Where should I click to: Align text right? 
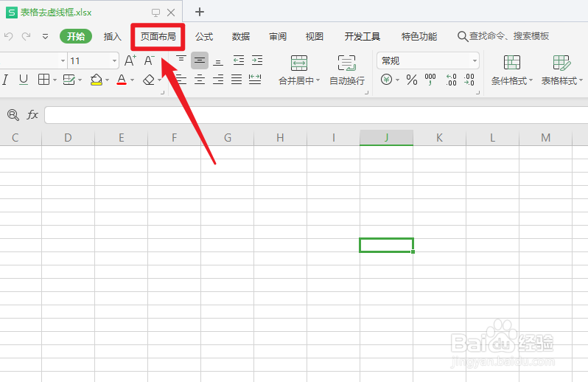(218, 80)
